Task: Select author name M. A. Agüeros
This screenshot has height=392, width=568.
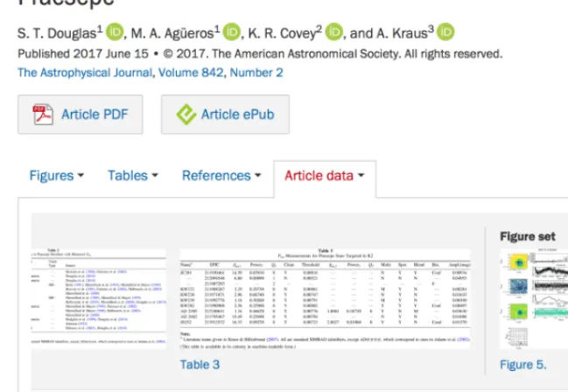Action: pos(172,33)
